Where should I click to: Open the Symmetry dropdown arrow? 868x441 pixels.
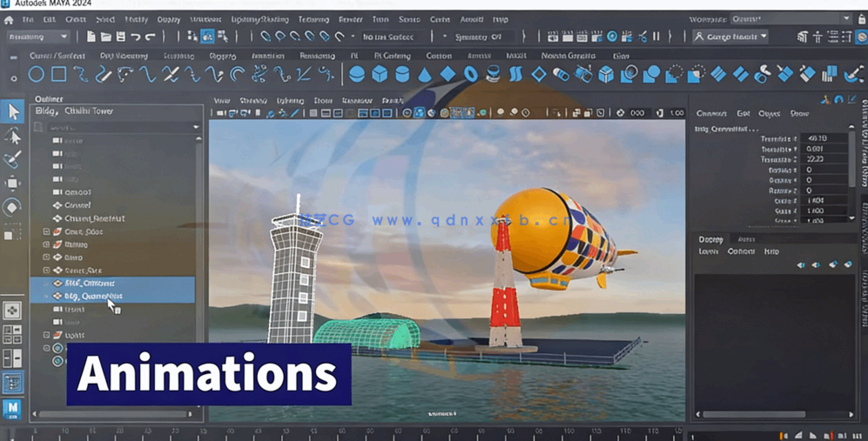click(445, 37)
